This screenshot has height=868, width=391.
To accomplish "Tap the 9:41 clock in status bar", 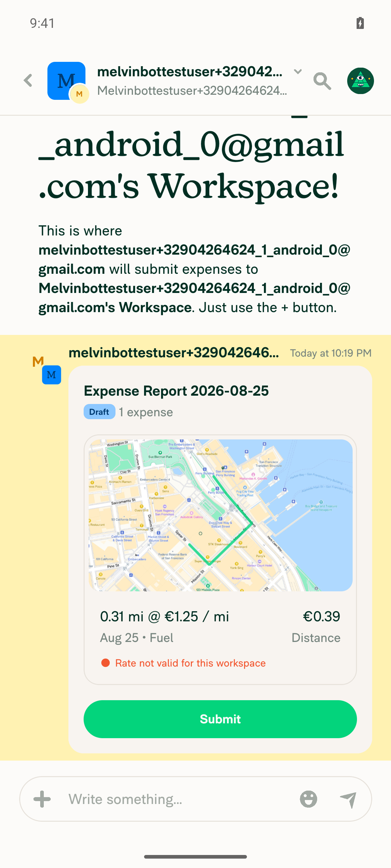I will pyautogui.click(x=42, y=23).
